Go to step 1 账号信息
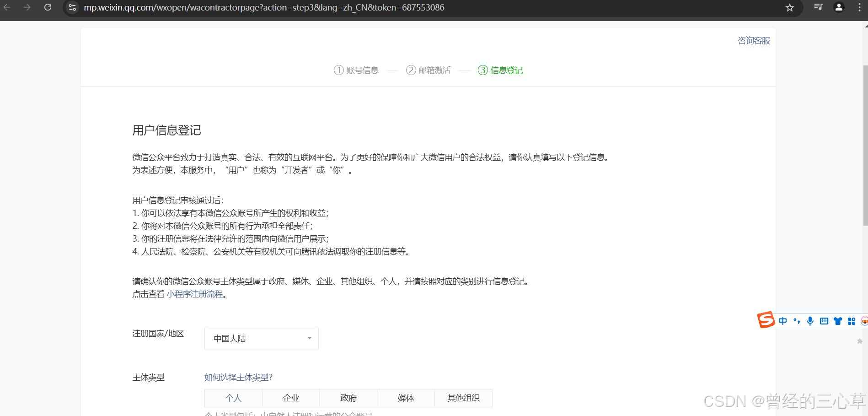Screen dimensions: 868x416 point(356,70)
